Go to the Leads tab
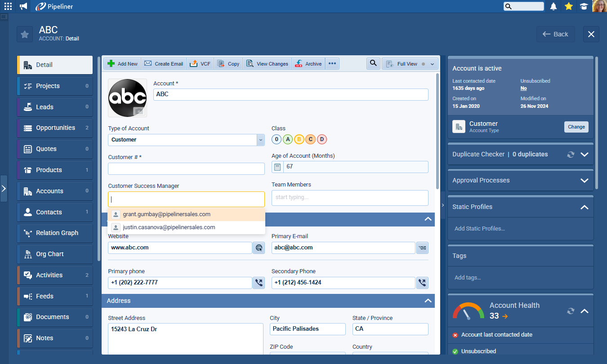Viewport: 607px width, 364px height. (55, 107)
